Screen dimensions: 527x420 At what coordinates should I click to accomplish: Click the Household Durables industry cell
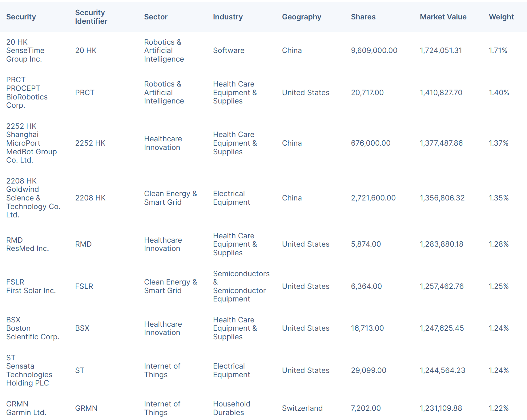[231, 408]
